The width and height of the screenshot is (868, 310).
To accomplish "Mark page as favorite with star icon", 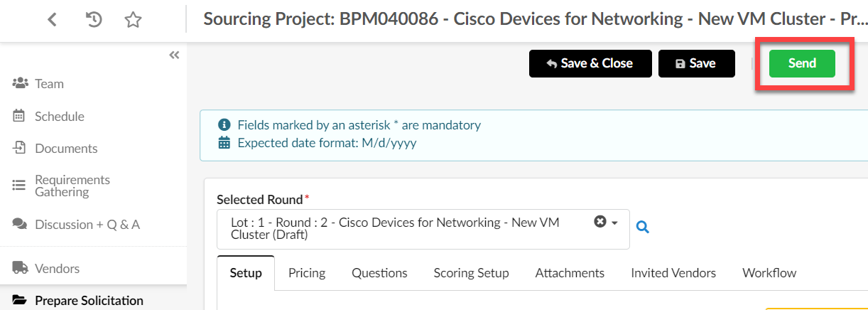I will (133, 20).
